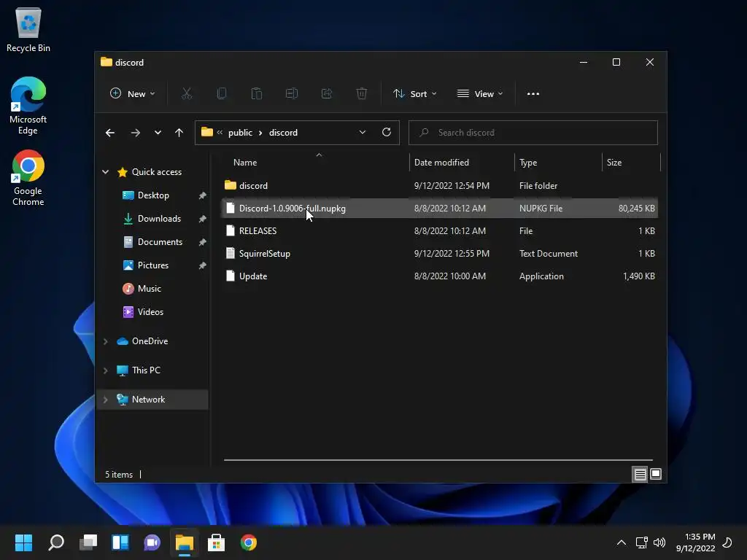
Task: Open the clock and date panel
Action: click(x=695, y=542)
